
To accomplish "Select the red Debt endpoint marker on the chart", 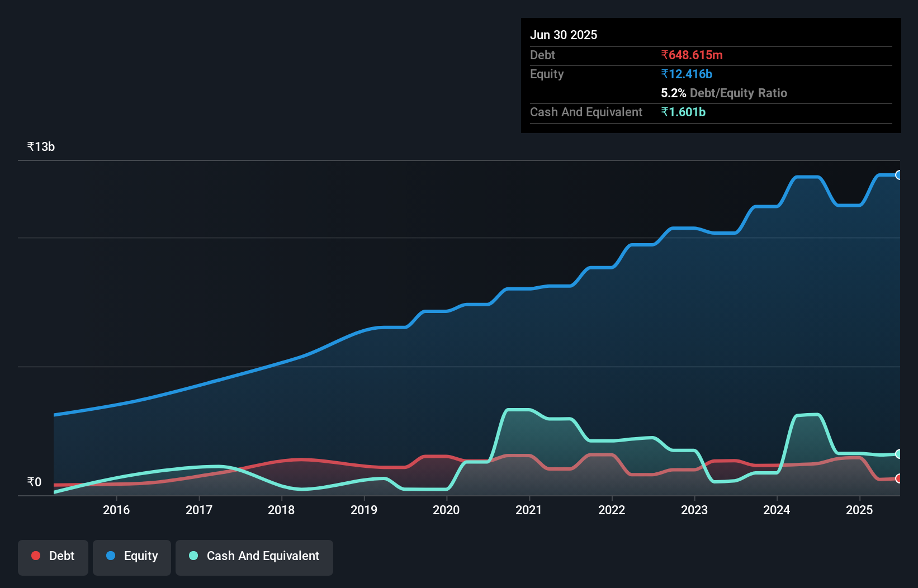I will point(898,478).
